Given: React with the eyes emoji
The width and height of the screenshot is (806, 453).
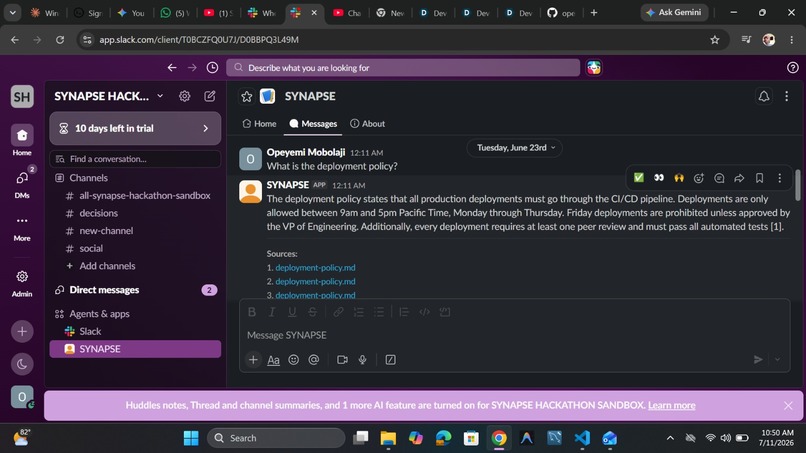Looking at the screenshot, I should (x=658, y=178).
